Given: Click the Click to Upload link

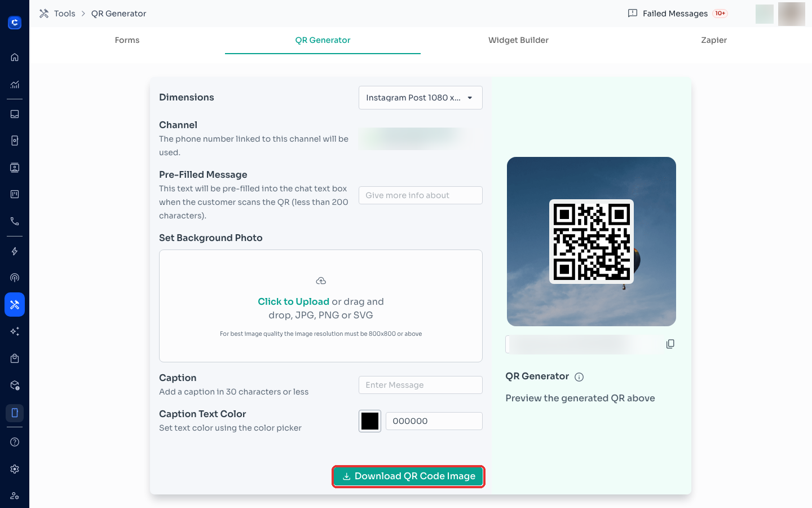Looking at the screenshot, I should [293, 302].
